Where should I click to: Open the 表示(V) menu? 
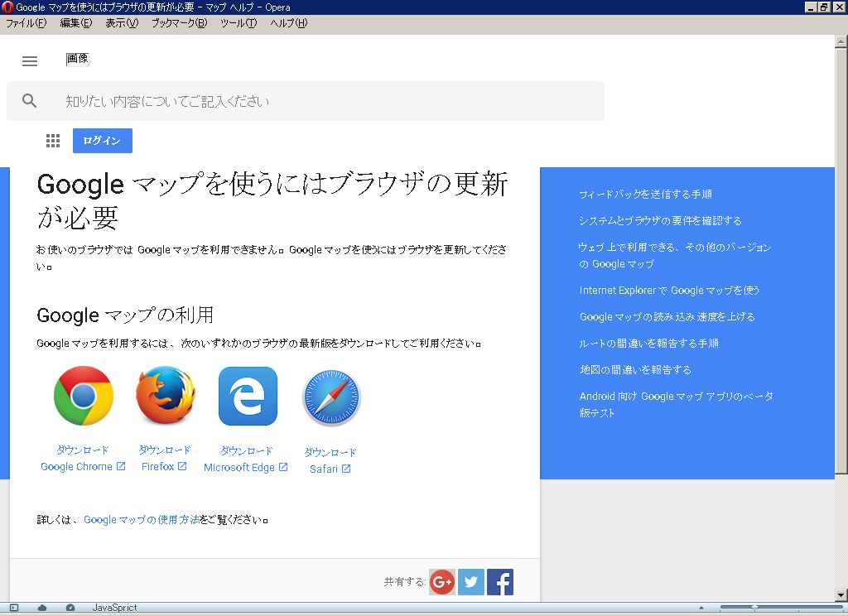click(x=122, y=22)
